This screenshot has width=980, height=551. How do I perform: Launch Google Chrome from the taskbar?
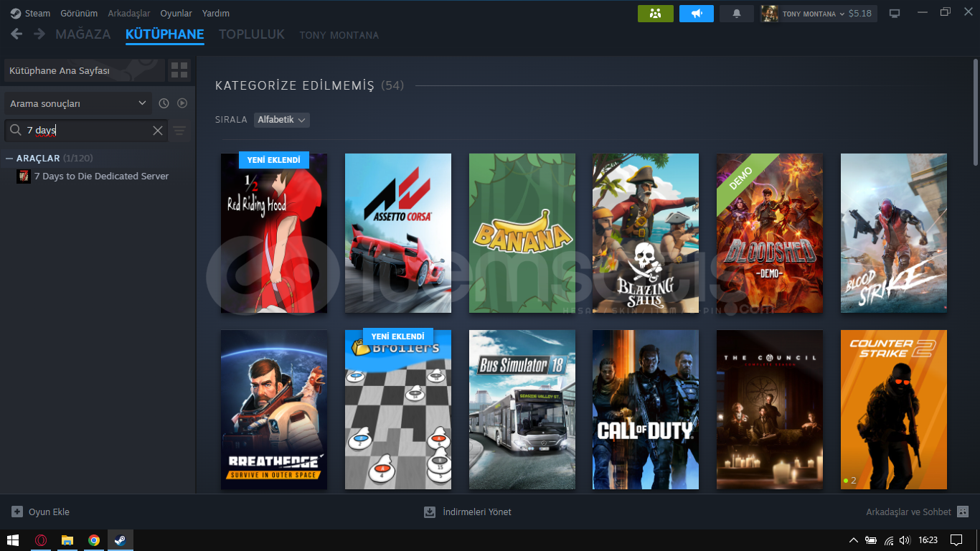coord(94,540)
